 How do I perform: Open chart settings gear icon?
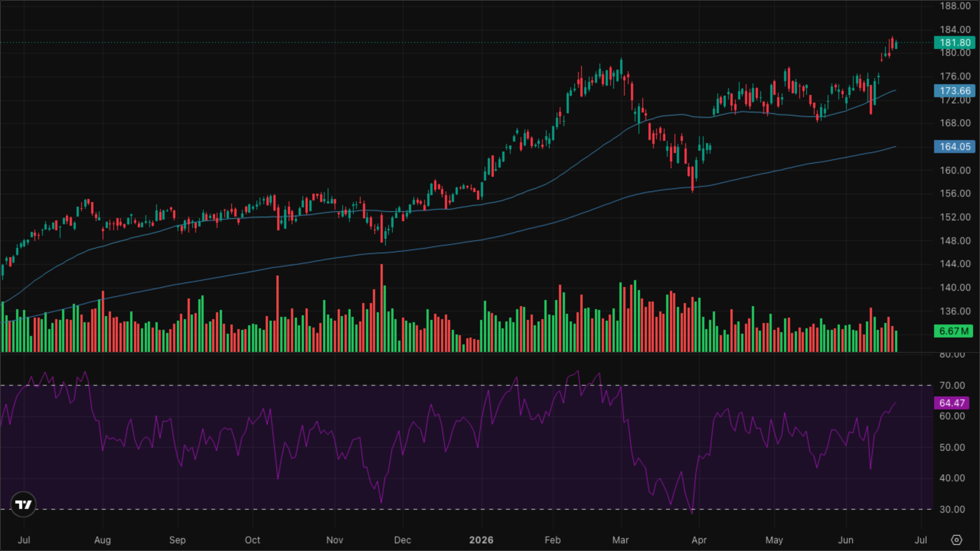pos(957,540)
